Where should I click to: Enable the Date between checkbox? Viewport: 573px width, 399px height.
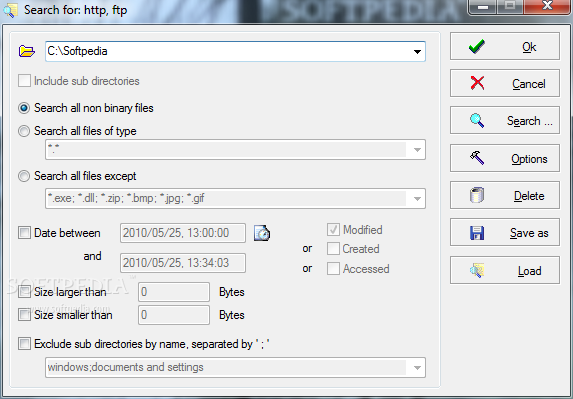coord(24,233)
